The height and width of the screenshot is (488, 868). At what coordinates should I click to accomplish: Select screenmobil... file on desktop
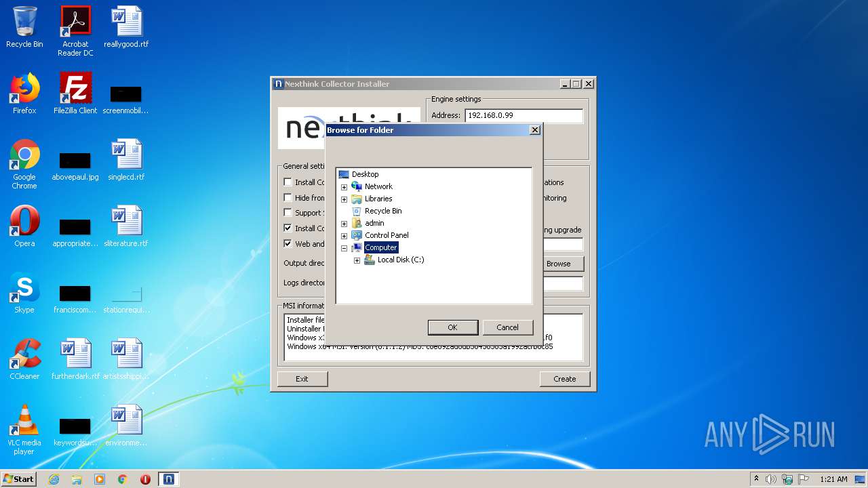click(x=126, y=99)
